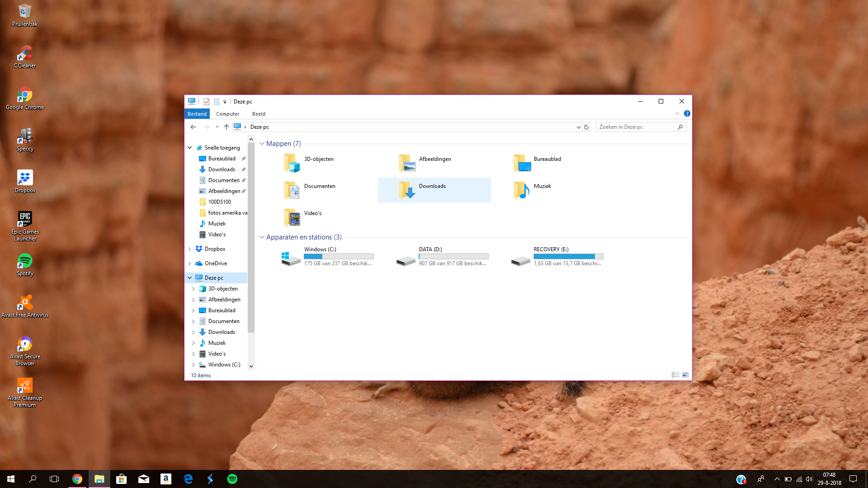Collapse the Mappen (7) group
868x488 pixels.
point(262,144)
